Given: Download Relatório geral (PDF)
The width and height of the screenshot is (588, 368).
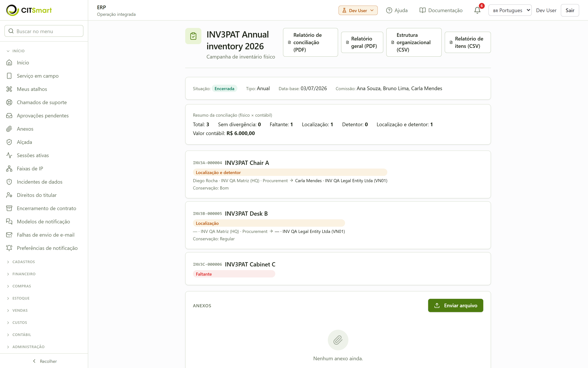Looking at the screenshot, I should tap(362, 42).
